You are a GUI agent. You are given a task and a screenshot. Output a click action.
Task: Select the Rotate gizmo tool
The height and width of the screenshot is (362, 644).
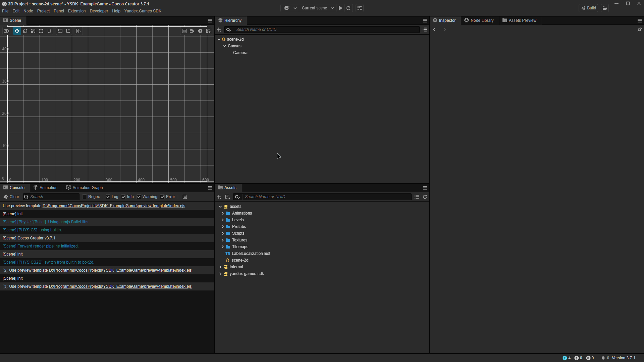(x=25, y=31)
